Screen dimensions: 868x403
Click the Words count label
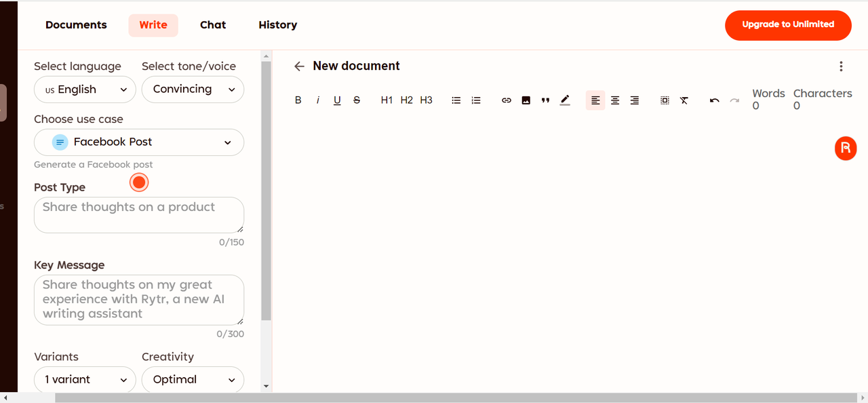coord(768,94)
